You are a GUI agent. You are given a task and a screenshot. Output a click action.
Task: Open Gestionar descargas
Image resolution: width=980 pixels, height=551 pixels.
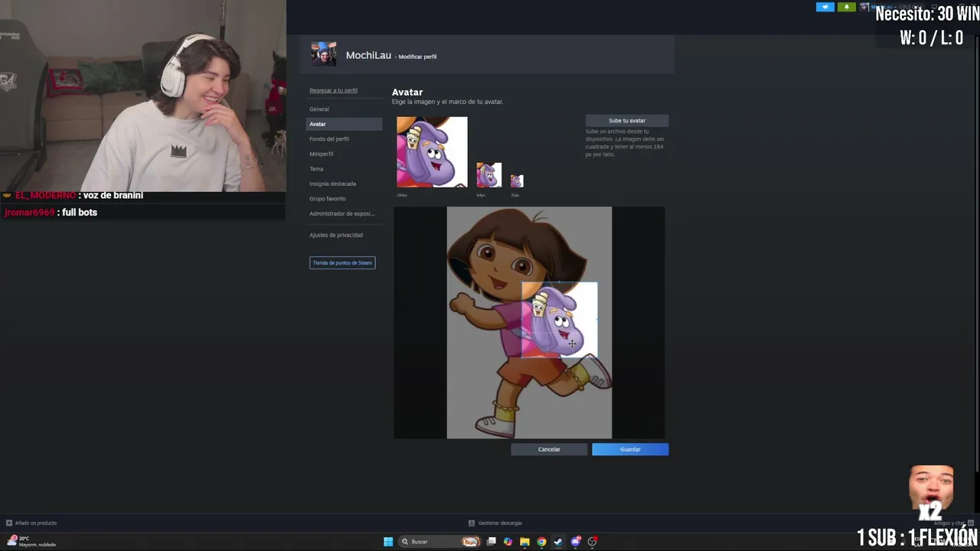[500, 523]
